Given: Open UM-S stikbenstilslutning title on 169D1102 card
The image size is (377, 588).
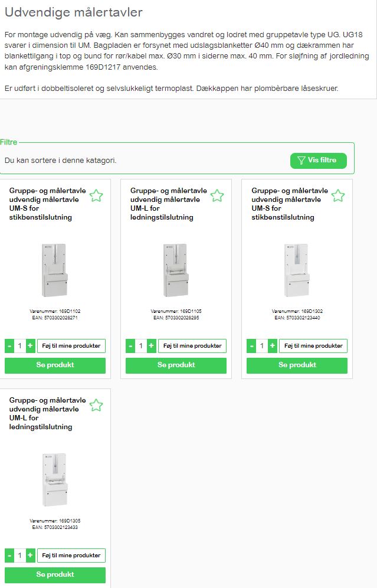Looking at the screenshot, I should (x=47, y=204).
